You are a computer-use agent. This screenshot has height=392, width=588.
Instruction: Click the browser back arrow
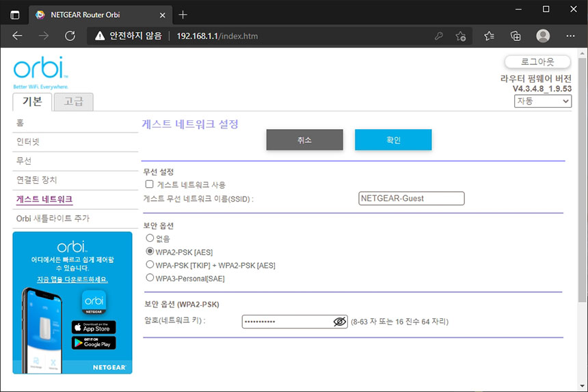pyautogui.click(x=18, y=36)
